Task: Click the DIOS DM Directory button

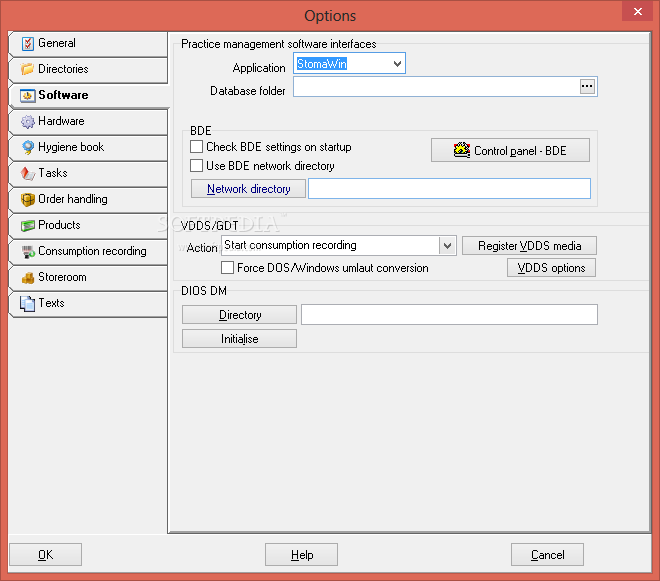Action: pyautogui.click(x=239, y=315)
